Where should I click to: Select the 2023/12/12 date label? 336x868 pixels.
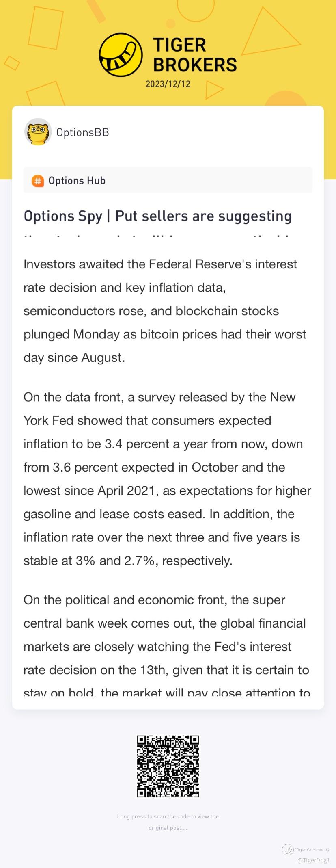click(x=168, y=84)
